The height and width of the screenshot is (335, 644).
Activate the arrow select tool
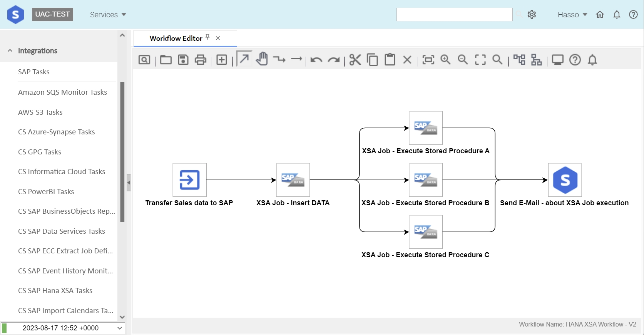[x=244, y=59]
